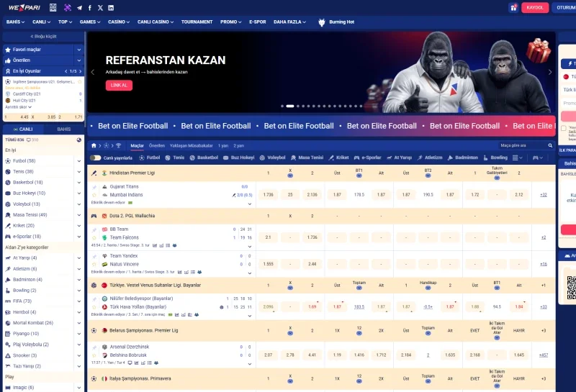This screenshot has width=576, height=392.
Task: Open the Facebook icon in header
Action: tap(90, 8)
